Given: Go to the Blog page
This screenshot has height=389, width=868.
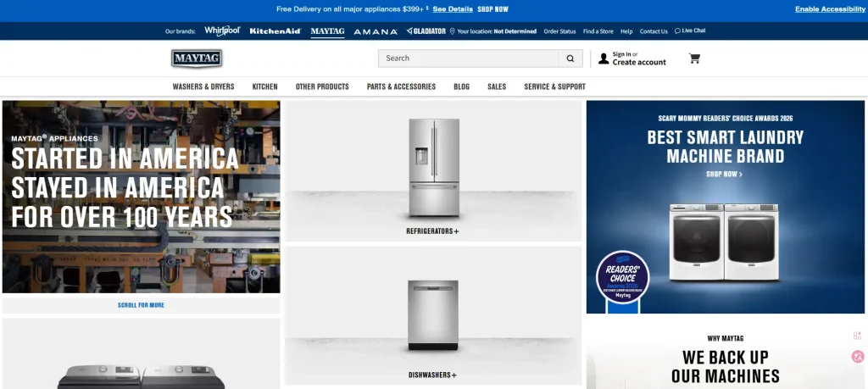Looking at the screenshot, I should 461,87.
